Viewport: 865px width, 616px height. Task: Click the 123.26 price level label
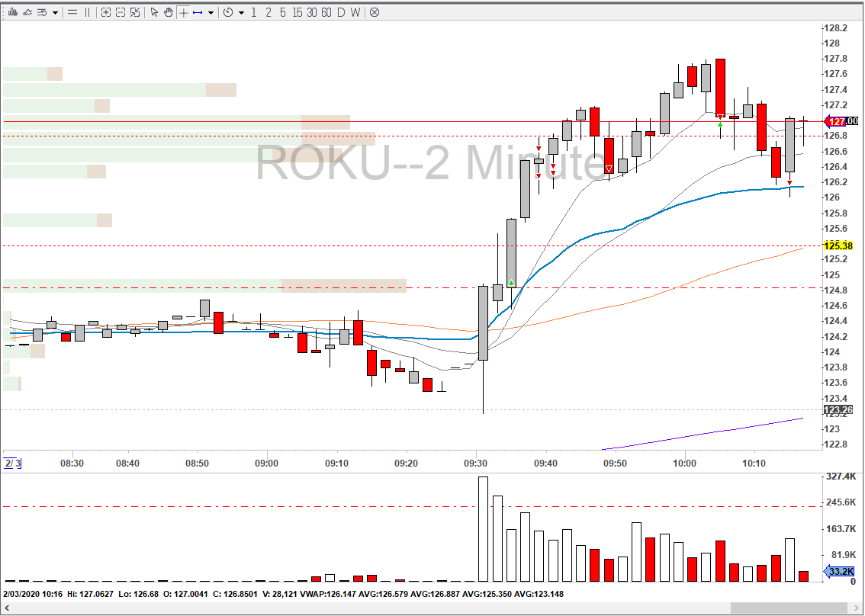tap(838, 409)
